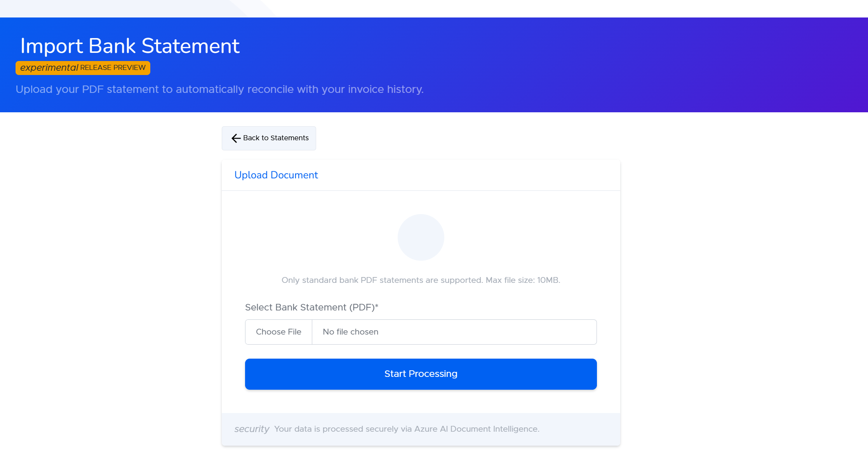Click the back arrow icon beside Back to Statements
Screen dimensions: 868x455
235,138
